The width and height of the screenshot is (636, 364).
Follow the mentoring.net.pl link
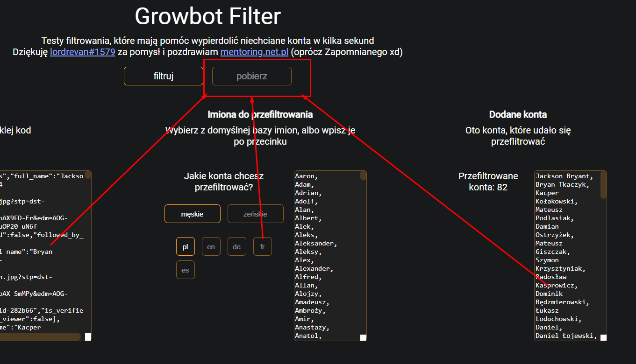pos(254,52)
